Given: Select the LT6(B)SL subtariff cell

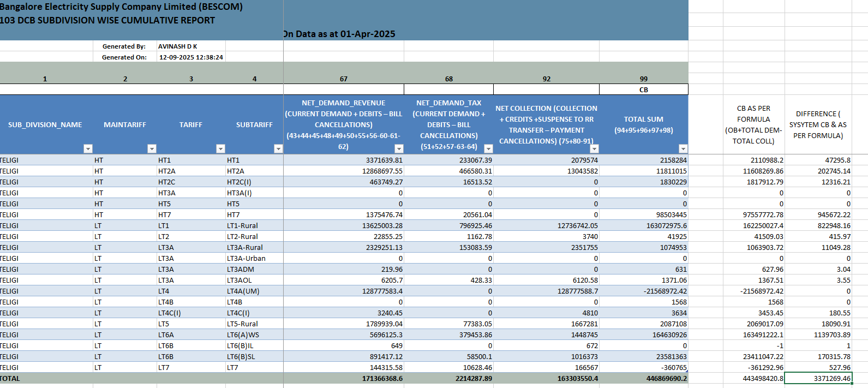Looking at the screenshot, I should (x=254, y=356).
